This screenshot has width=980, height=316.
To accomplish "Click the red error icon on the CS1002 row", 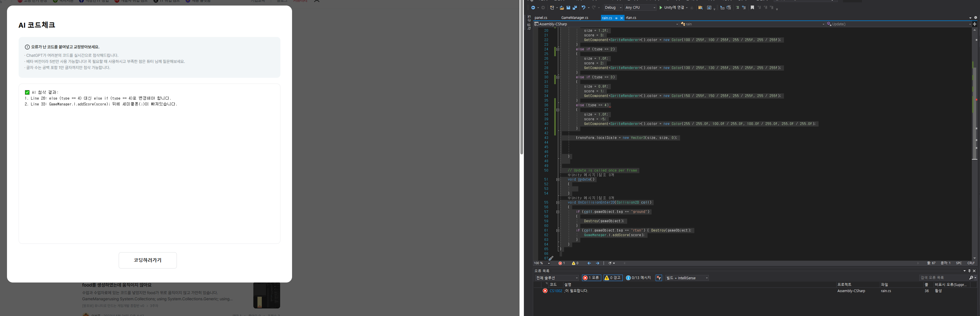I will (545, 291).
